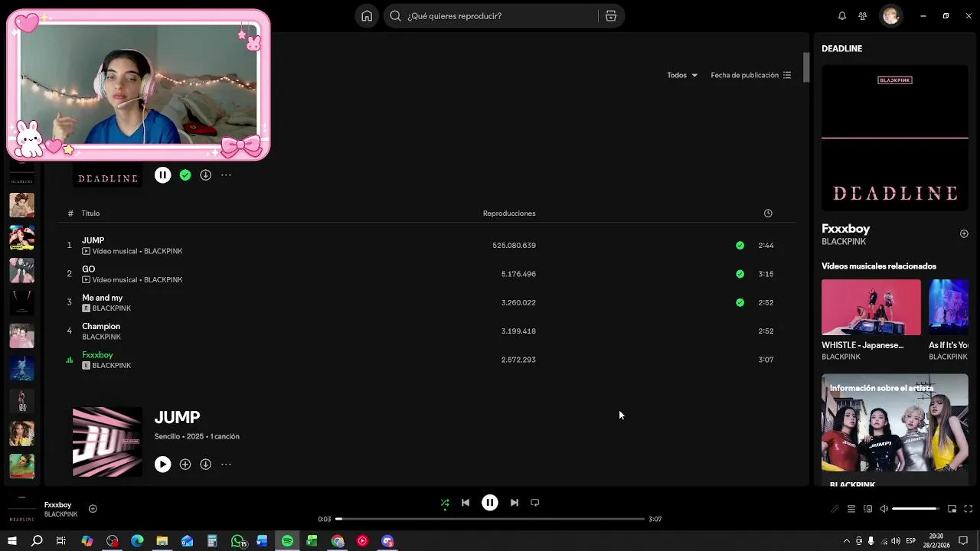
Task: Open the user profile avatar
Action: point(890,16)
